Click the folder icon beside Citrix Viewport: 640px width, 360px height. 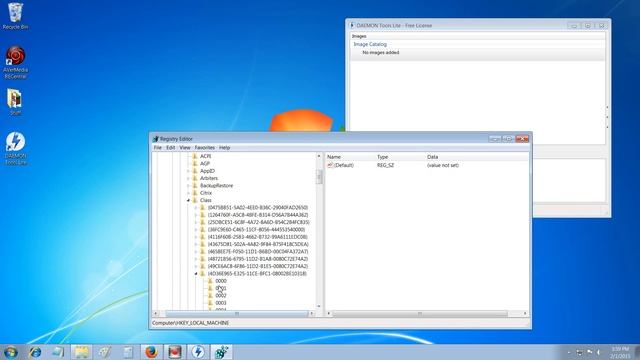tap(195, 193)
